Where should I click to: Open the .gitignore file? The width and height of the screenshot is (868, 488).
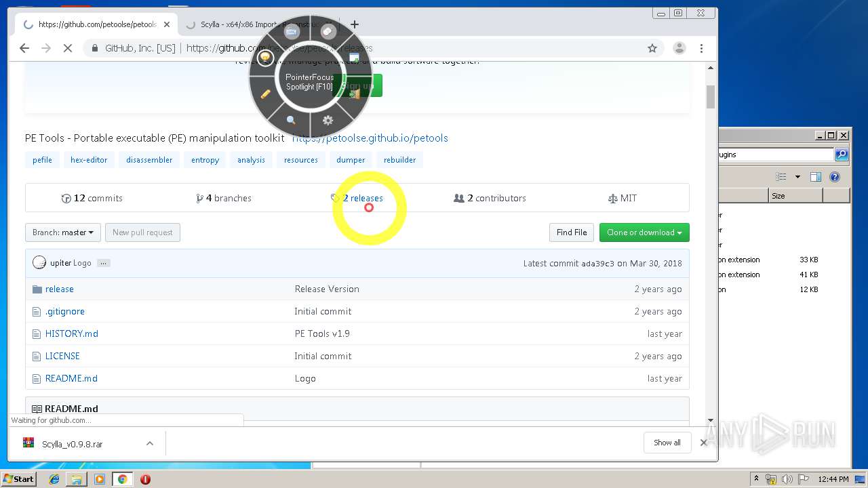(x=65, y=311)
